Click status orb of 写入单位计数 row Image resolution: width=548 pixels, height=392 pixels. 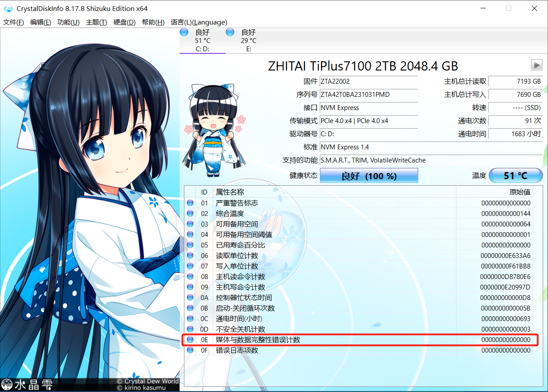190,266
